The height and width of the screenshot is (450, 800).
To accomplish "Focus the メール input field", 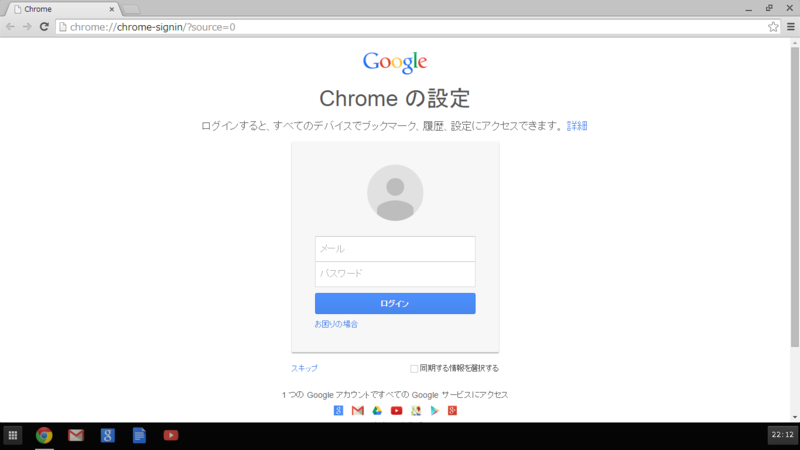I will (395, 248).
